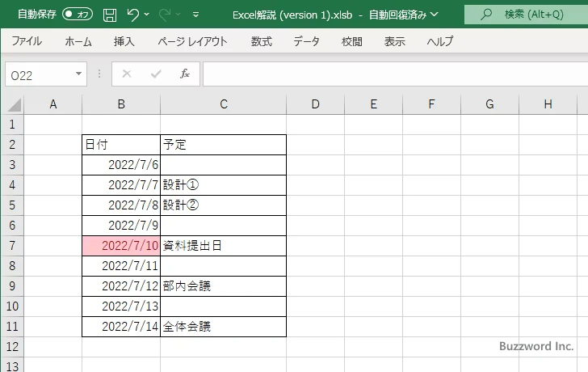Select column F header
This screenshot has width=588, height=372.
[x=431, y=104]
